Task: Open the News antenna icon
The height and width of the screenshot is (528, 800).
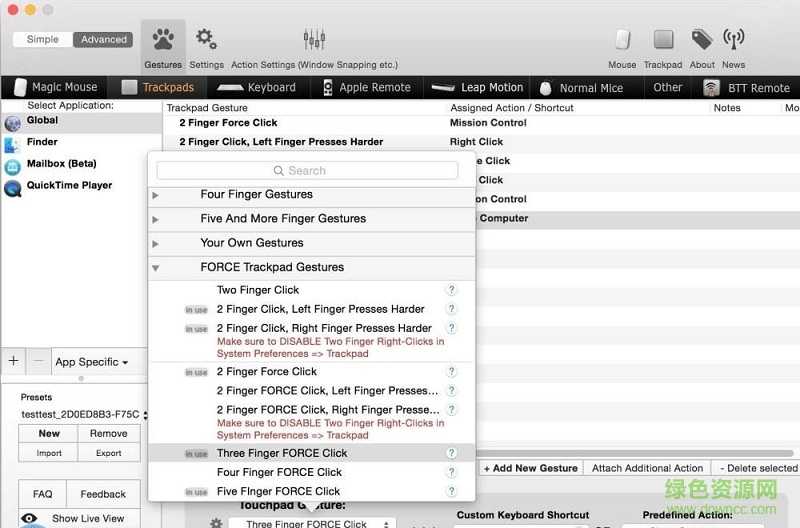Action: click(733, 39)
